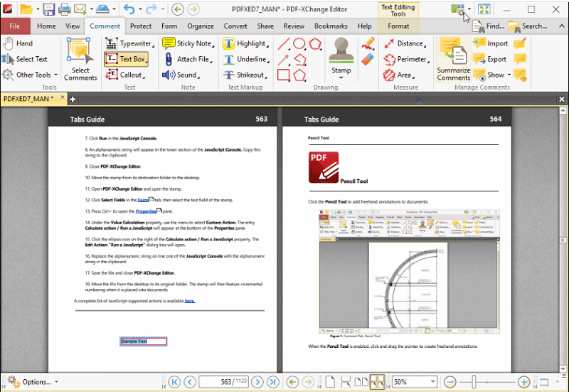Image resolution: width=569 pixels, height=392 pixels.
Task: Open the File menu
Action: tap(15, 26)
